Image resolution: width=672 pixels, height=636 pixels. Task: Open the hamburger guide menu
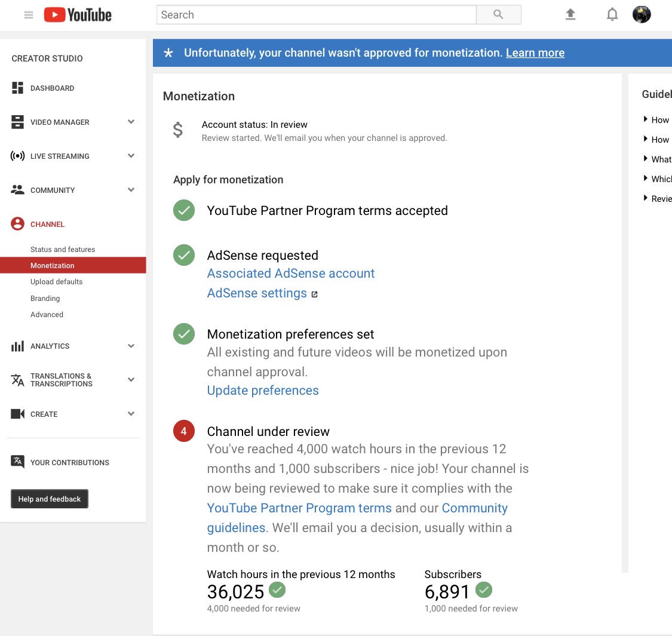29,15
